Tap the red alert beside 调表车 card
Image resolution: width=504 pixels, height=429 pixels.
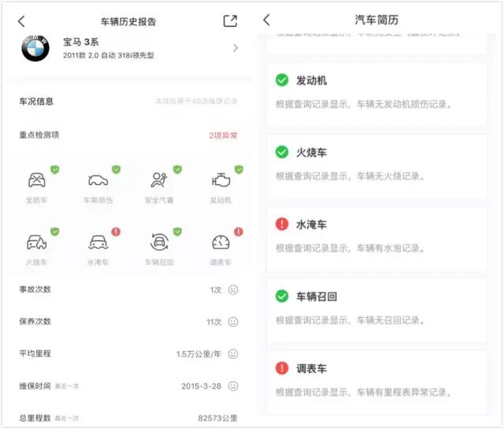pyautogui.click(x=282, y=368)
